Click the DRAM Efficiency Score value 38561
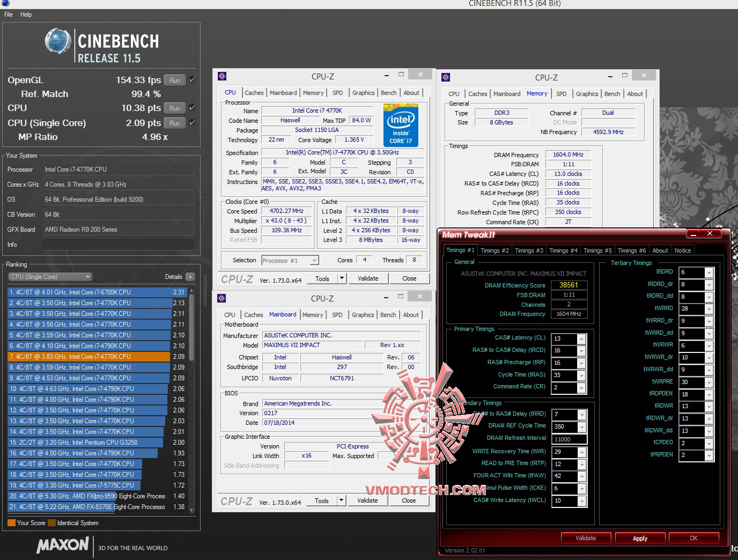Screen dimensions: 738x560 pos(569,285)
